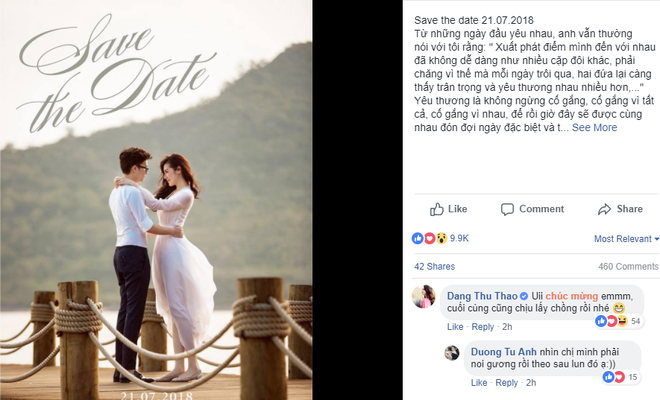Reply to Dang Thu Thao's comment
Image resolution: width=660 pixels, height=400 pixels.
[x=482, y=327]
